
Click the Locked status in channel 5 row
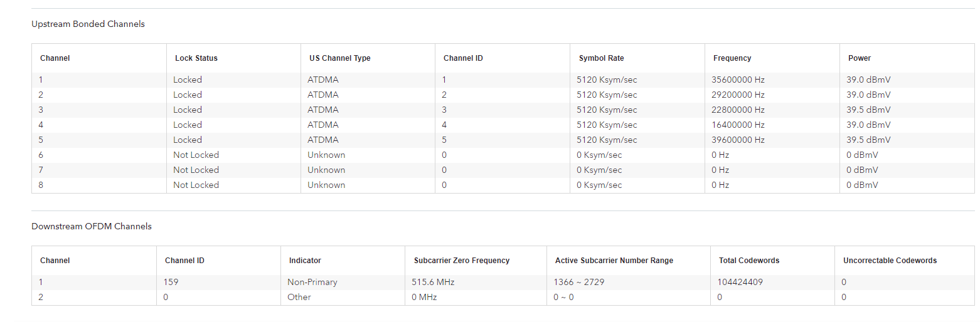pos(188,140)
